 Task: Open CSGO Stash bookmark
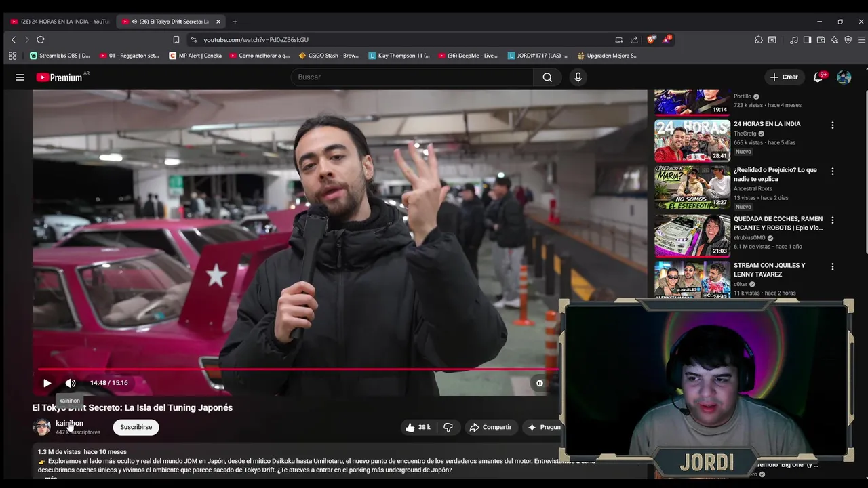point(329,56)
